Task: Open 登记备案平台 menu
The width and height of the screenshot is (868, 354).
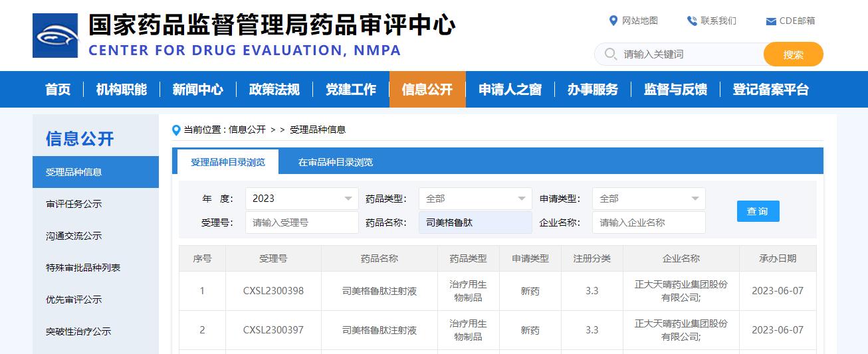Action: tap(771, 90)
